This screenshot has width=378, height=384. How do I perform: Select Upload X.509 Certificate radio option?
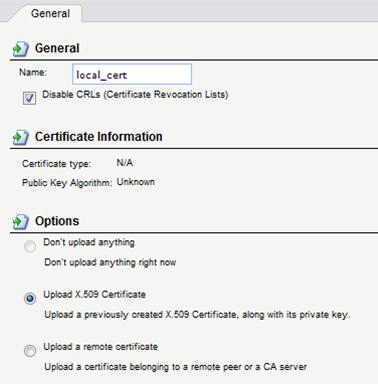(x=30, y=298)
